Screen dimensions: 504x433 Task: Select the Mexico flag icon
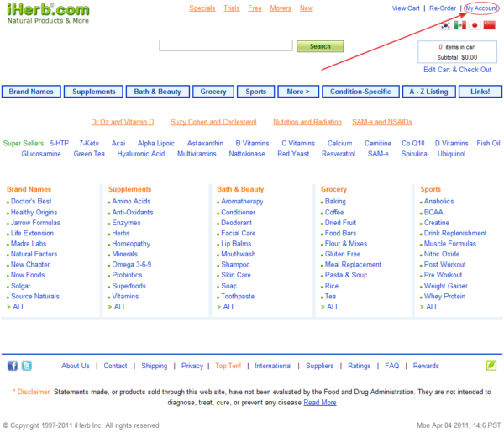tap(460, 25)
